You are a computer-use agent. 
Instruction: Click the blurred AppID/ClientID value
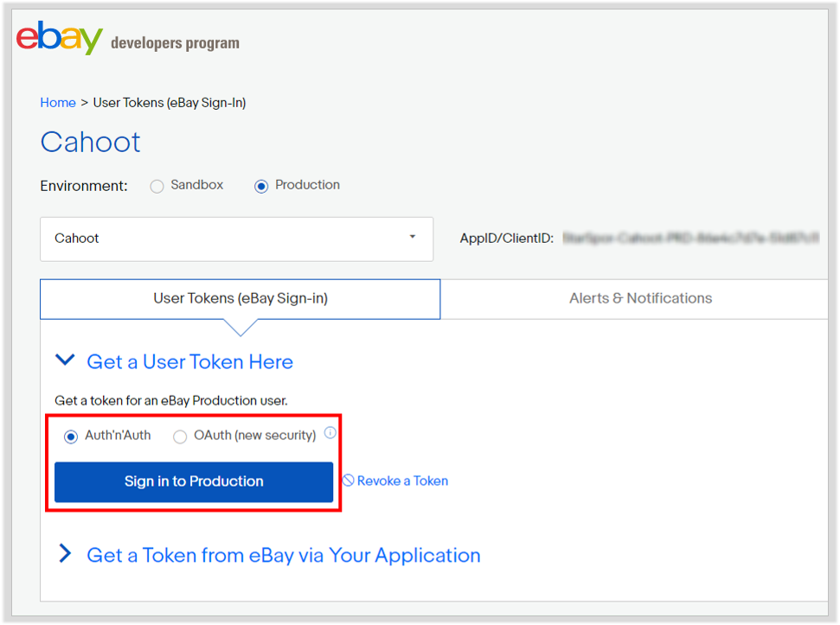point(690,238)
